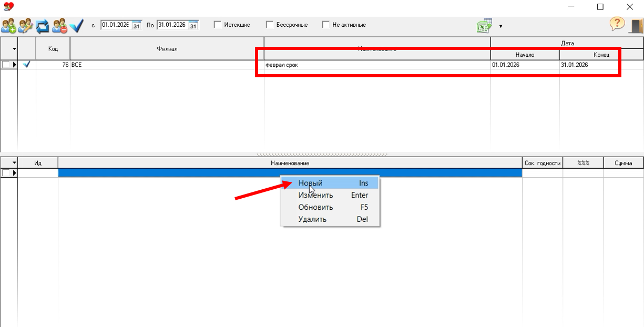
Task: Select the феврал срок name cell
Action: [x=377, y=65]
